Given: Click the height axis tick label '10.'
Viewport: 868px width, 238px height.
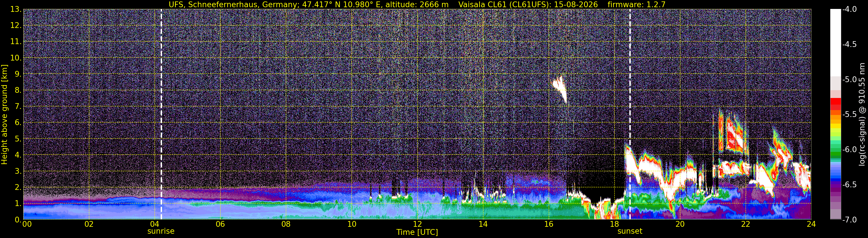Looking at the screenshot, I should (16, 58).
